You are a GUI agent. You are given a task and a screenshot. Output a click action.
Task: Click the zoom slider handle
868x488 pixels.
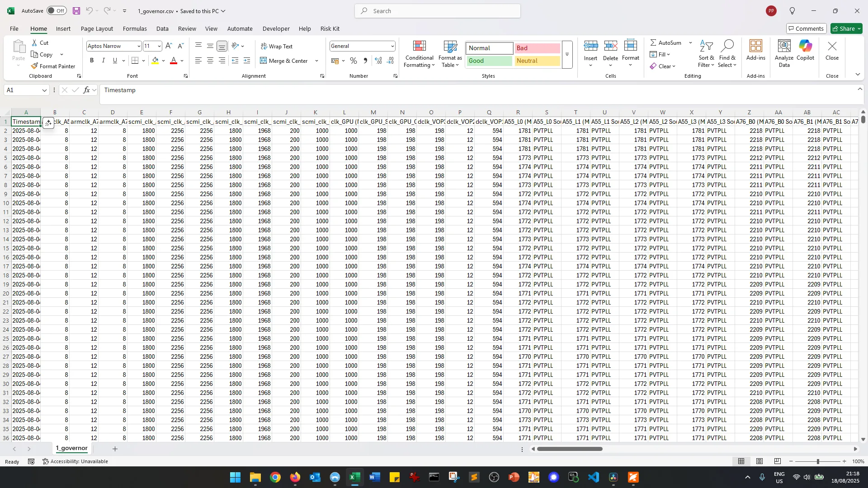click(817, 461)
